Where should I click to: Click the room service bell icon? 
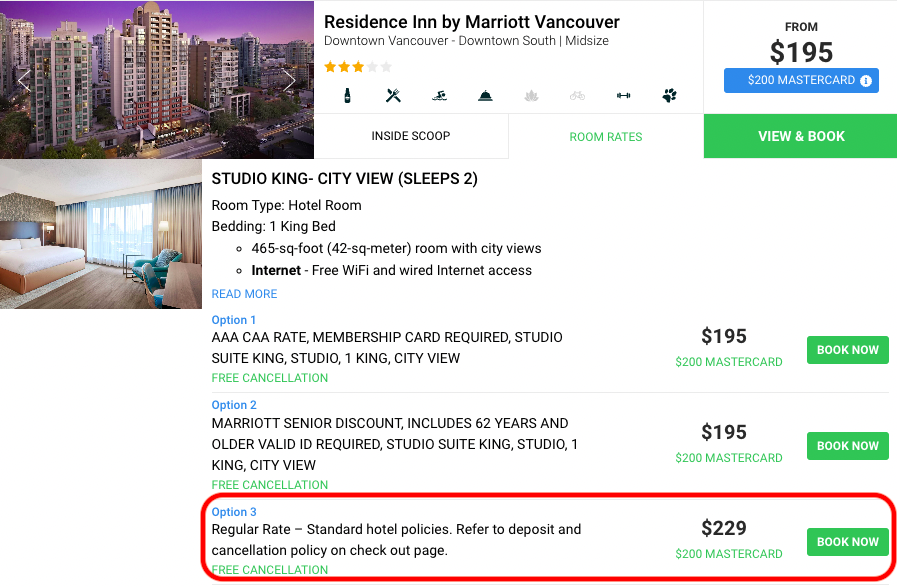pos(485,96)
